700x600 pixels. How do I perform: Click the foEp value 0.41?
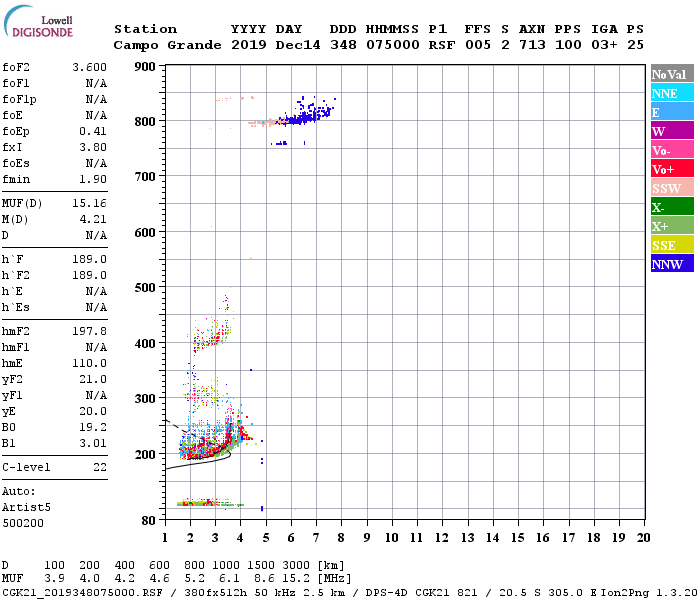pyautogui.click(x=93, y=131)
